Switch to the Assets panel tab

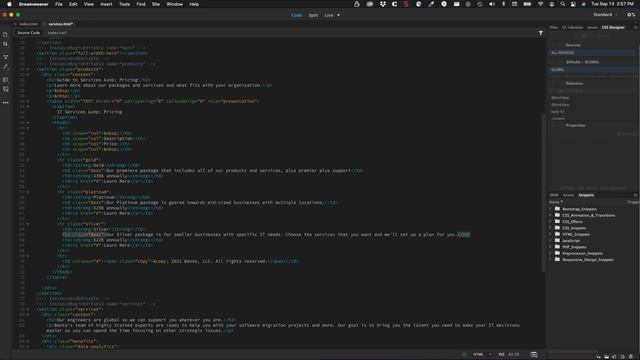click(568, 195)
